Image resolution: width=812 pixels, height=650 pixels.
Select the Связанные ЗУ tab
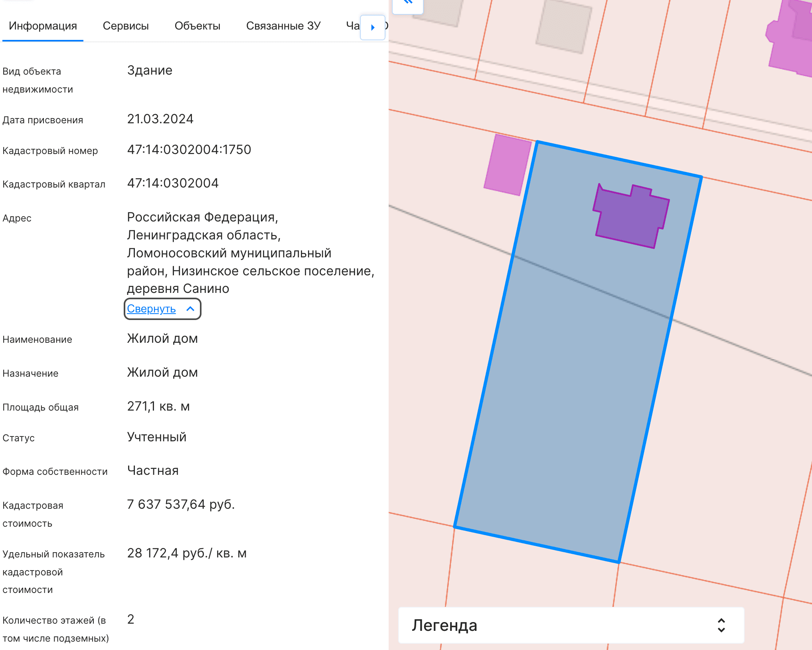tap(283, 26)
